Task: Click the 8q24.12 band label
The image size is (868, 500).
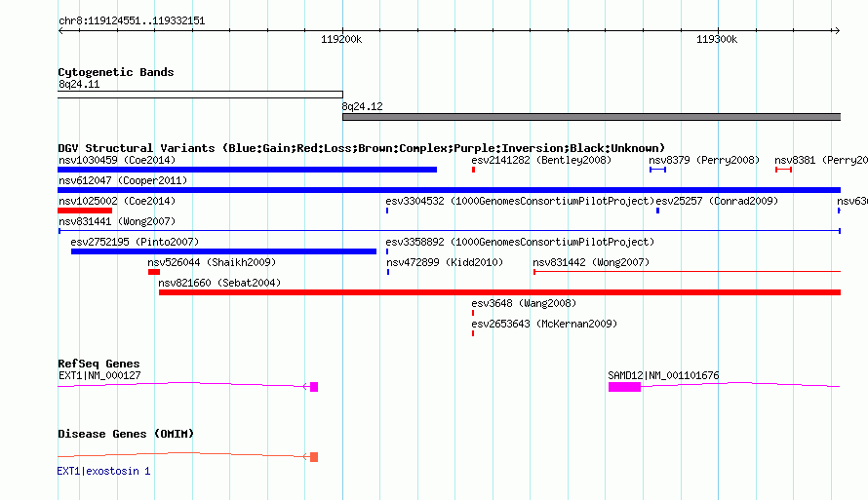Action: (362, 107)
